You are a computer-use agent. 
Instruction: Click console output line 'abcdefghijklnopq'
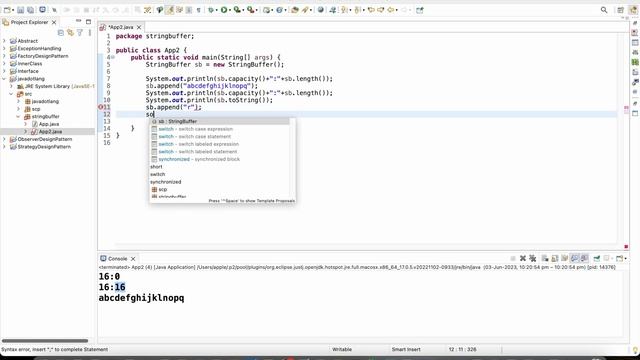[141, 298]
